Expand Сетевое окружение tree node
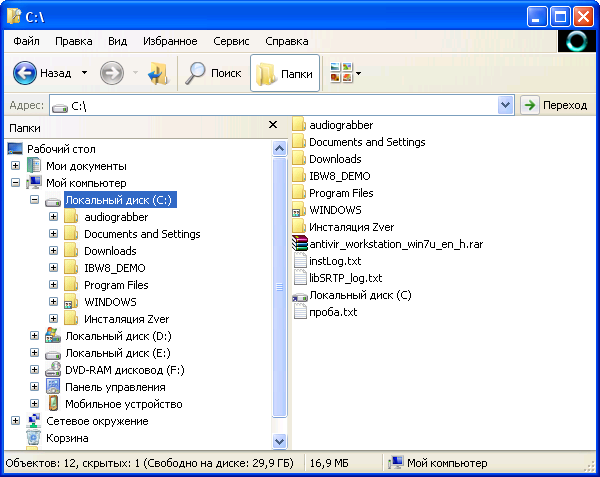Image resolution: width=600 pixels, height=477 pixels. [15, 420]
